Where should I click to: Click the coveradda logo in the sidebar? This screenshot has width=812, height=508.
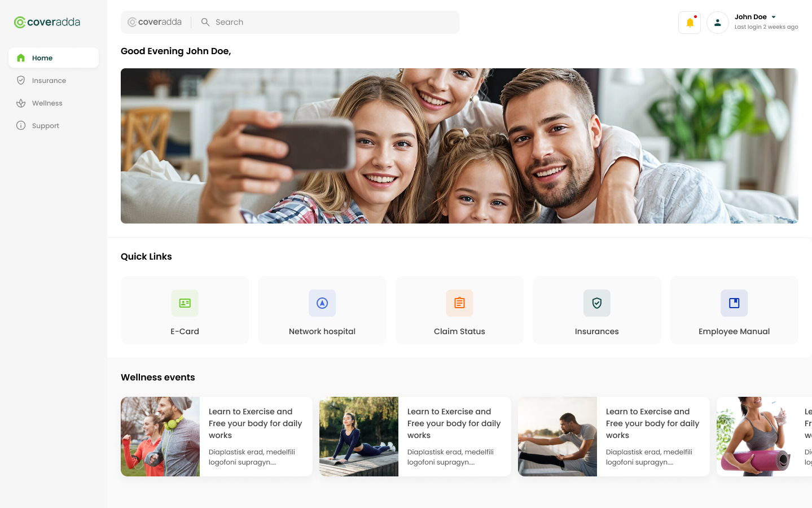coord(47,22)
